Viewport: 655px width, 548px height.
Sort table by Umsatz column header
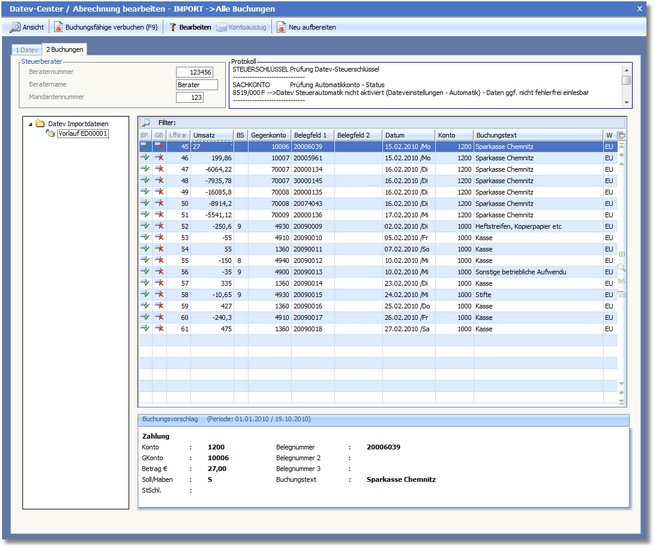click(211, 134)
